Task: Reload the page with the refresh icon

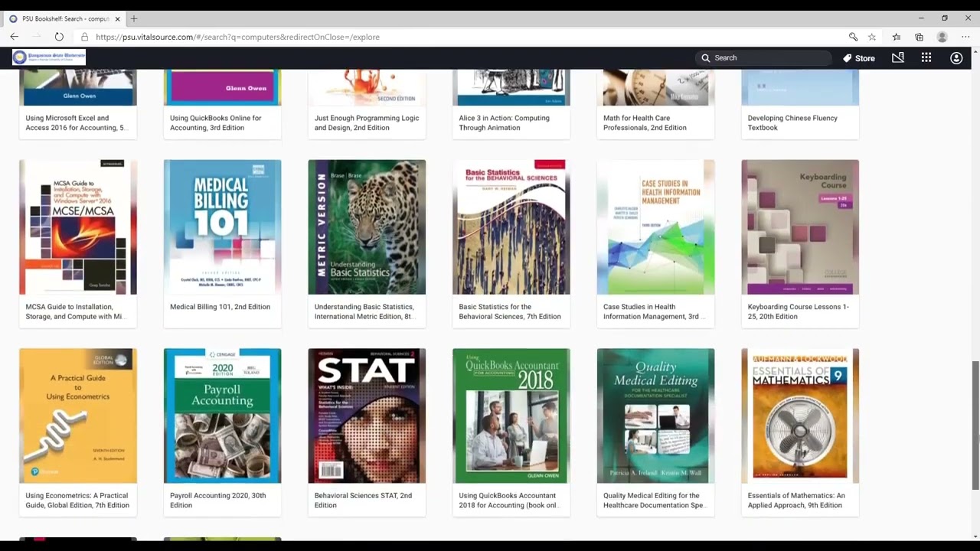Action: (59, 37)
